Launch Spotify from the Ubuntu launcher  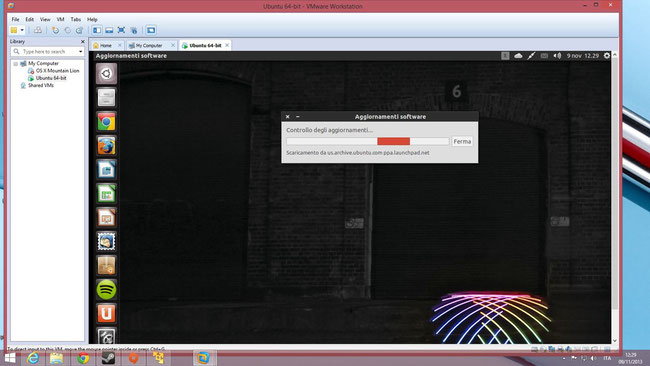tap(107, 289)
